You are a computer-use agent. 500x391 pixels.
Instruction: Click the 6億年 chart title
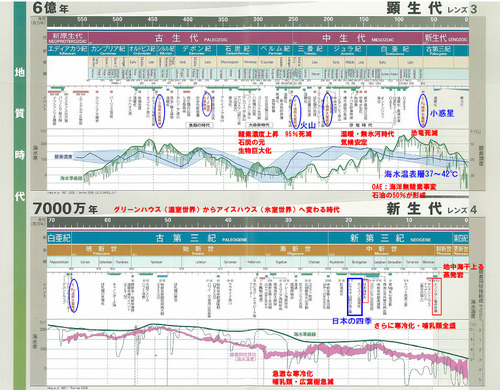click(50, 8)
